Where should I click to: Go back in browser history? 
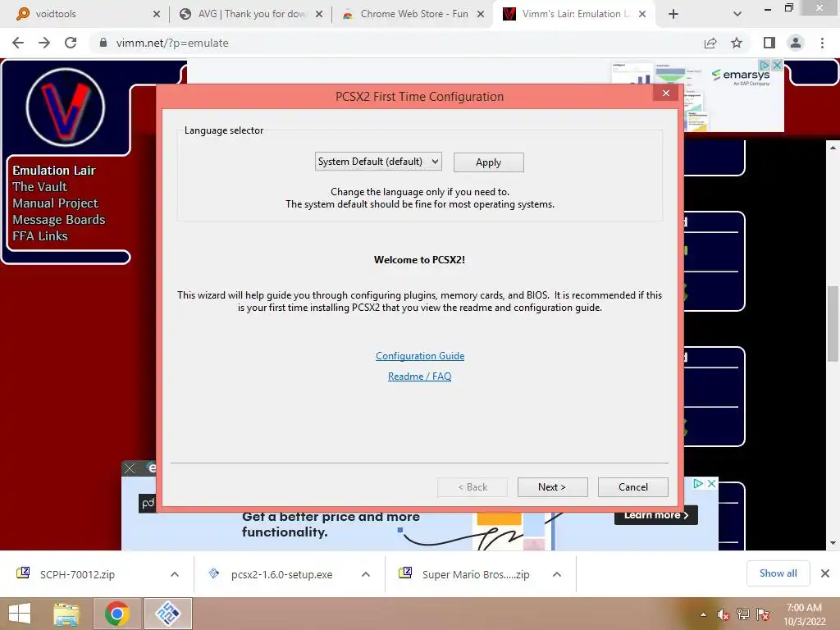coord(18,43)
